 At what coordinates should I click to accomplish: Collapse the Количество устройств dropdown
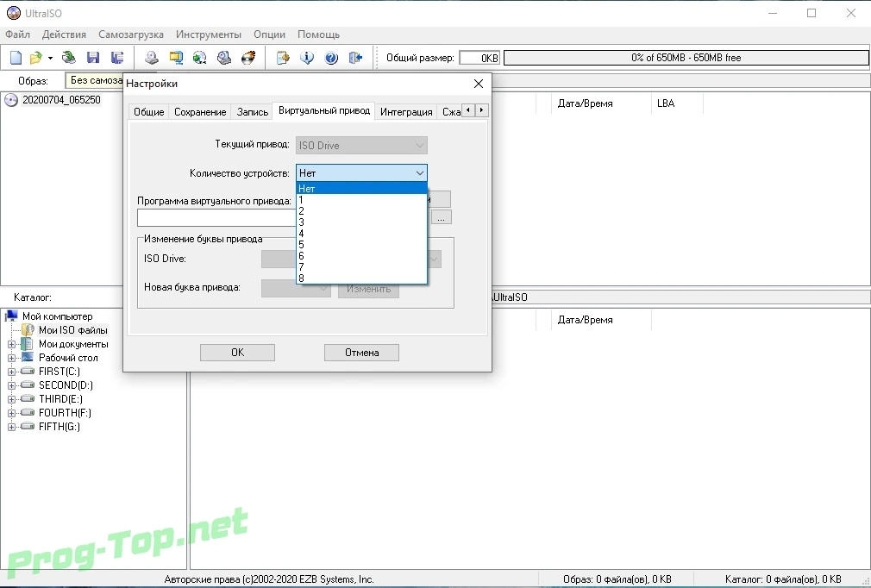point(419,173)
